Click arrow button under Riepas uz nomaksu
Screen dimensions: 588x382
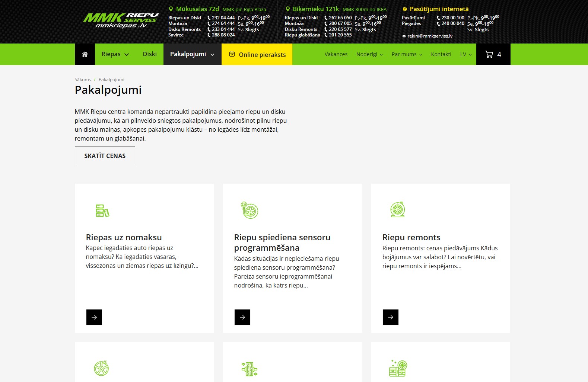point(94,317)
